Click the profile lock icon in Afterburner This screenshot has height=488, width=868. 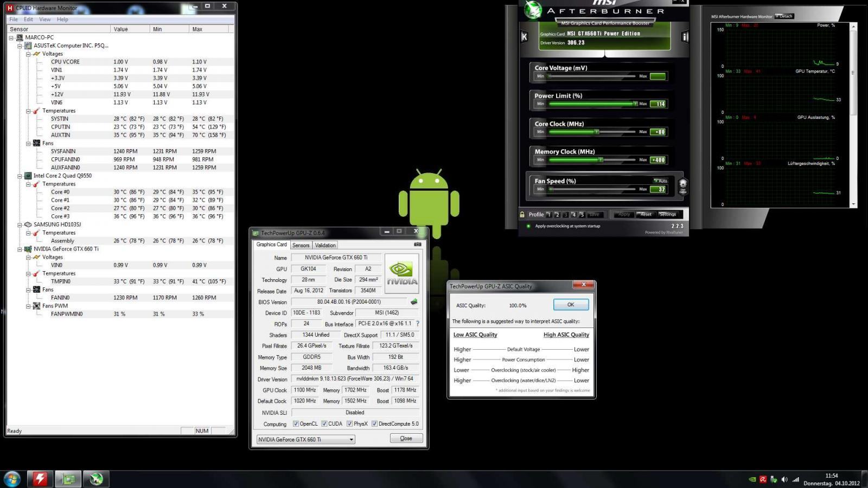tap(522, 214)
